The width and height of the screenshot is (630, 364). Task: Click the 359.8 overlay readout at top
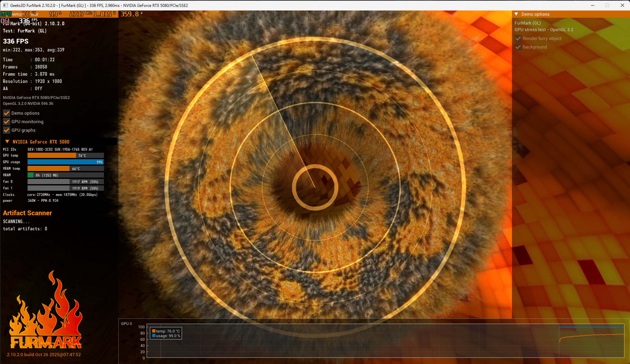(x=132, y=14)
